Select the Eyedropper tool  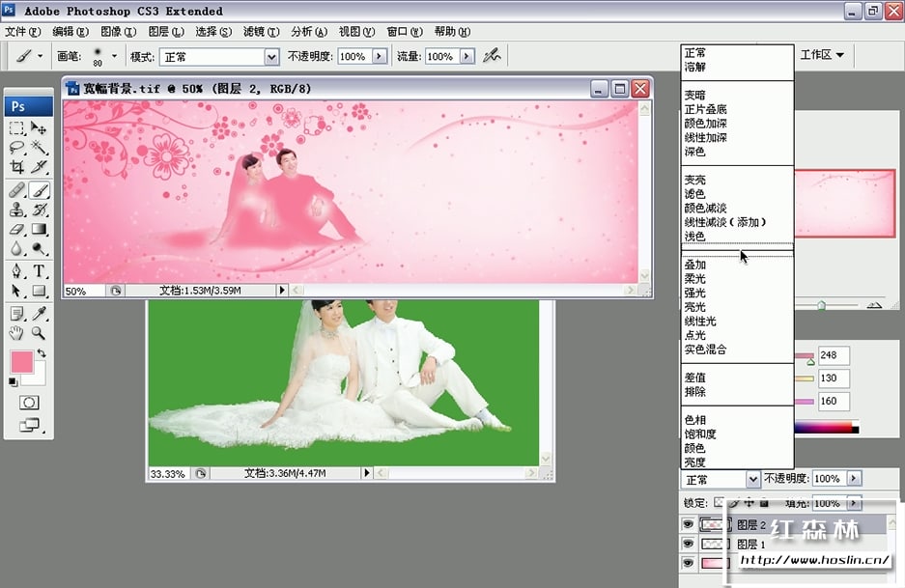coord(39,314)
